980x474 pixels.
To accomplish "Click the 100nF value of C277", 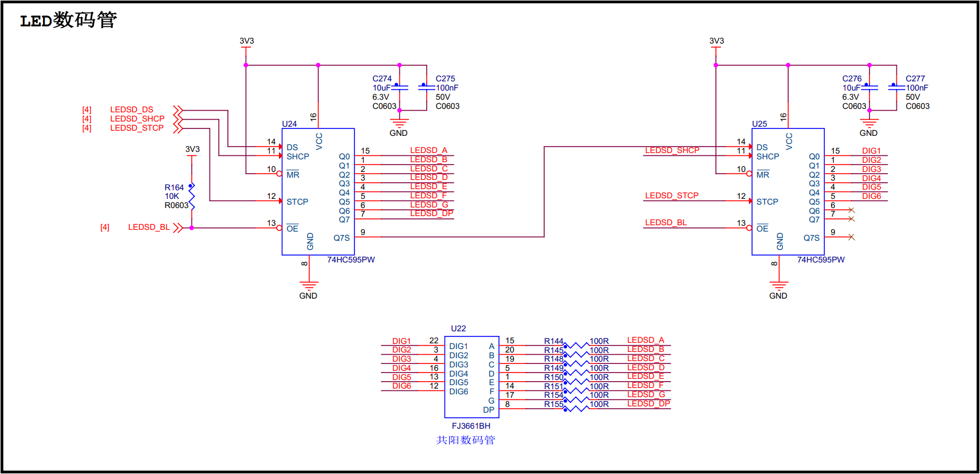I will [917, 88].
